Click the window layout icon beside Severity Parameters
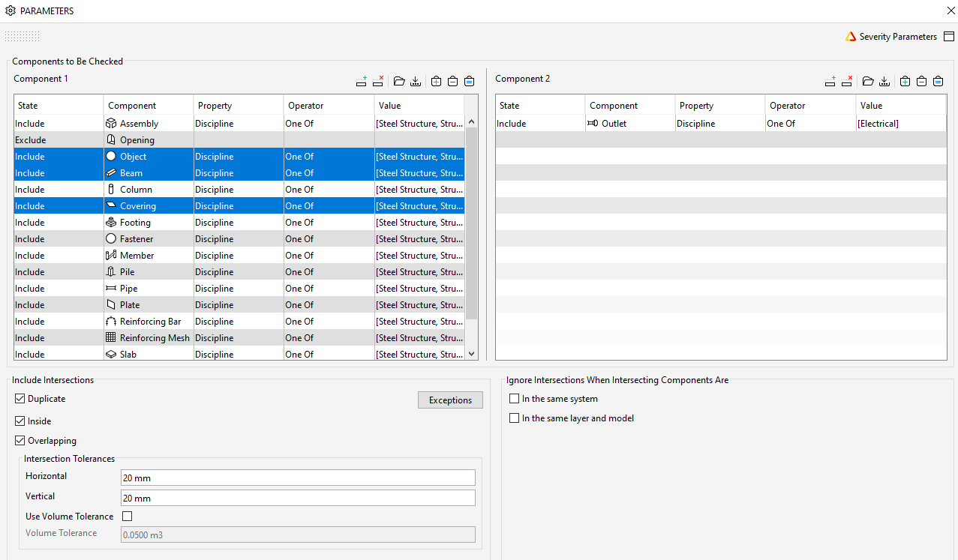Image resolution: width=958 pixels, height=560 pixels. pyautogui.click(x=949, y=36)
